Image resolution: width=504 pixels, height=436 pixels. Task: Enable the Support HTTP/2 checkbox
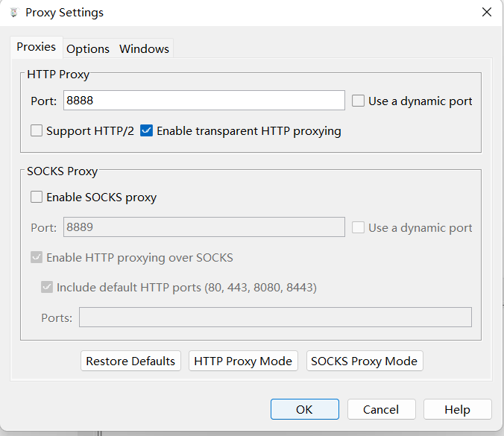pyautogui.click(x=37, y=131)
